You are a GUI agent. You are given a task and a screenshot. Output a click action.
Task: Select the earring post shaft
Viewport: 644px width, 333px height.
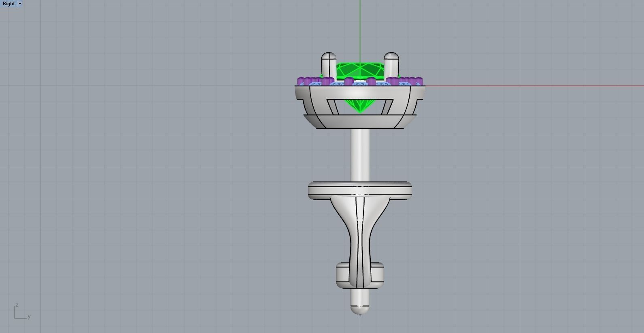coord(360,155)
